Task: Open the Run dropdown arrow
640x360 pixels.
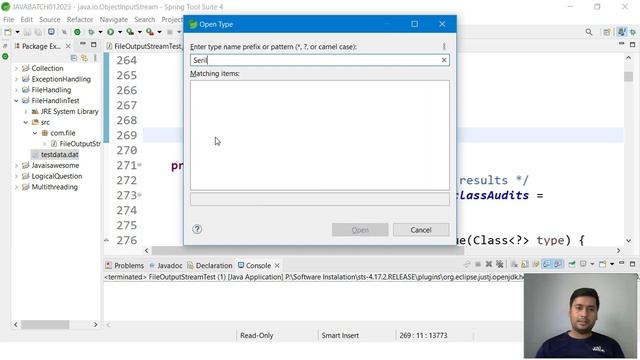Action: (120, 32)
